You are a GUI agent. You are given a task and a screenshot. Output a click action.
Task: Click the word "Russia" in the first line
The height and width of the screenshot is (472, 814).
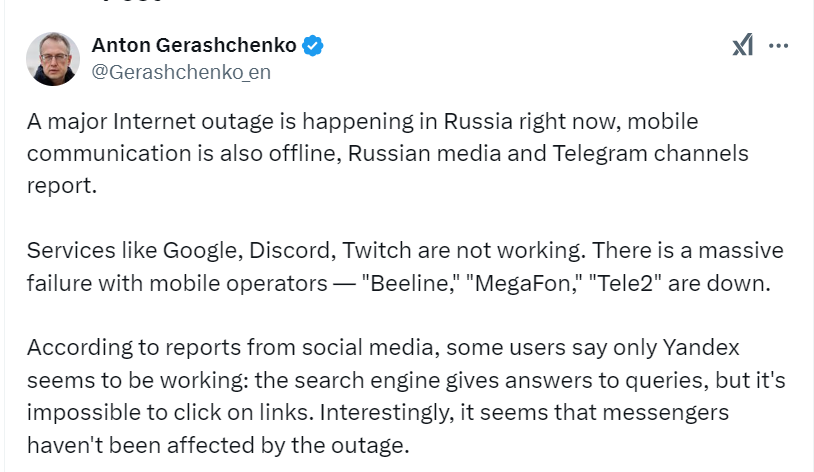(x=478, y=122)
